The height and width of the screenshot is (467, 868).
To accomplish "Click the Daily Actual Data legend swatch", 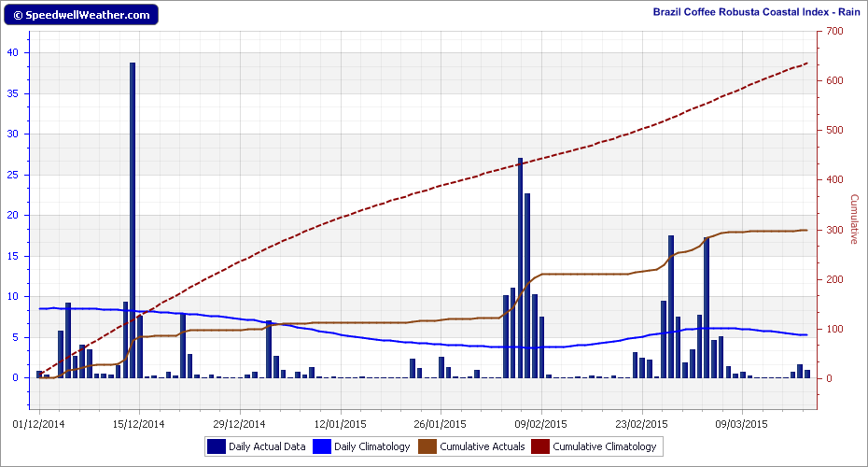I will (217, 446).
